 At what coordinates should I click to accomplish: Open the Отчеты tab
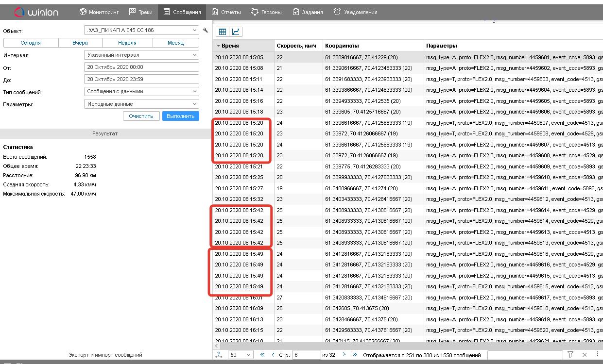(226, 12)
